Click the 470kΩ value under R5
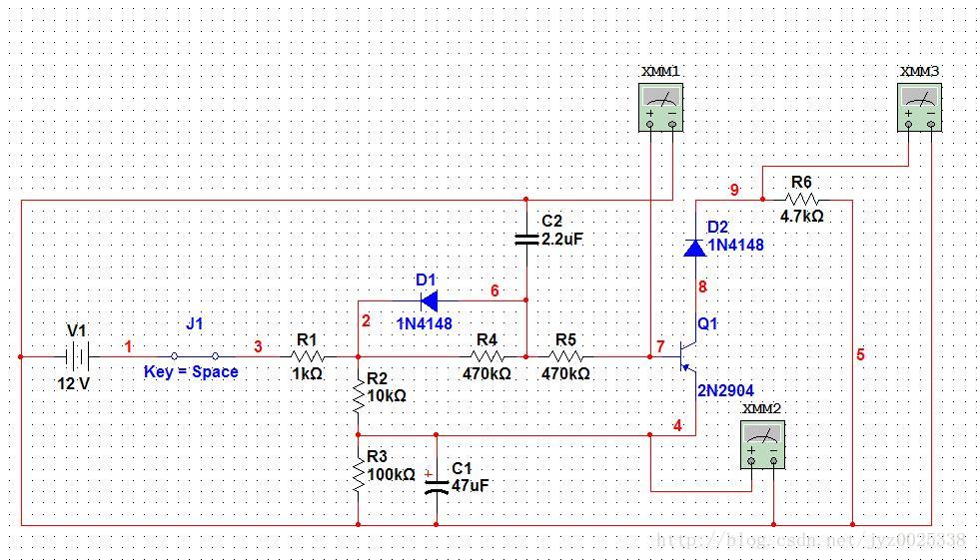977x560 pixels. coord(565,373)
